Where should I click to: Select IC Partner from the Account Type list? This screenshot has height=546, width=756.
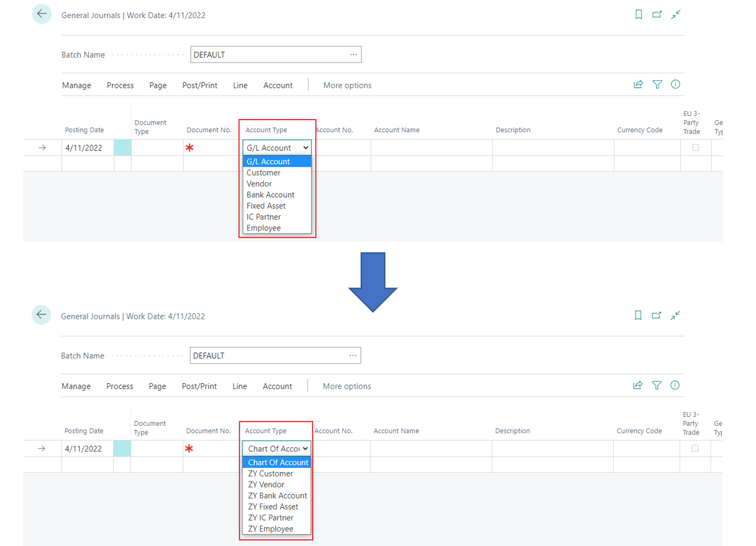[x=277, y=217]
